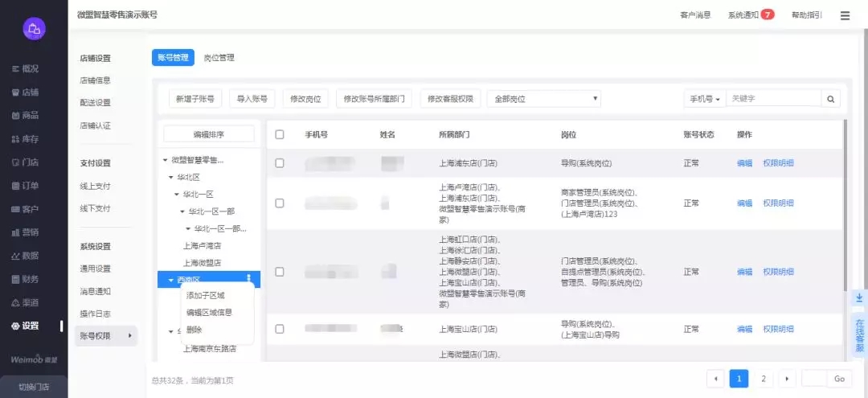Open the 全部岗位 dropdown

coord(544,99)
